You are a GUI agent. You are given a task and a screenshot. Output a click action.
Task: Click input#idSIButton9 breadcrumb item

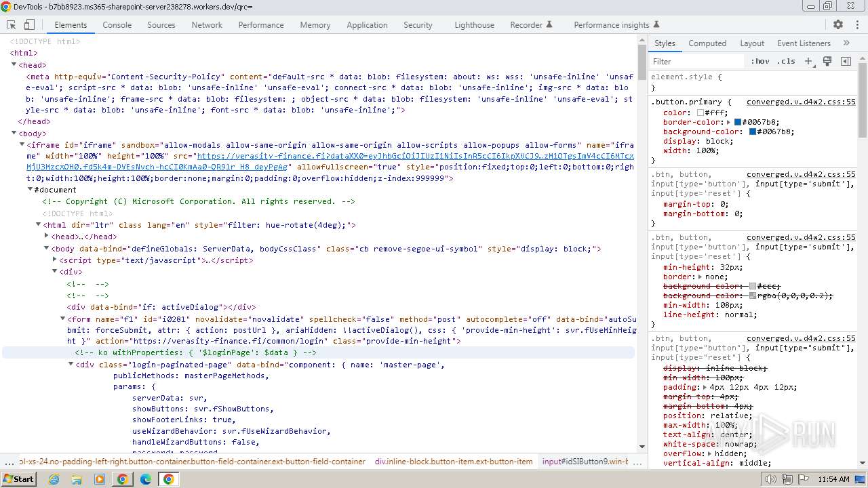585,462
